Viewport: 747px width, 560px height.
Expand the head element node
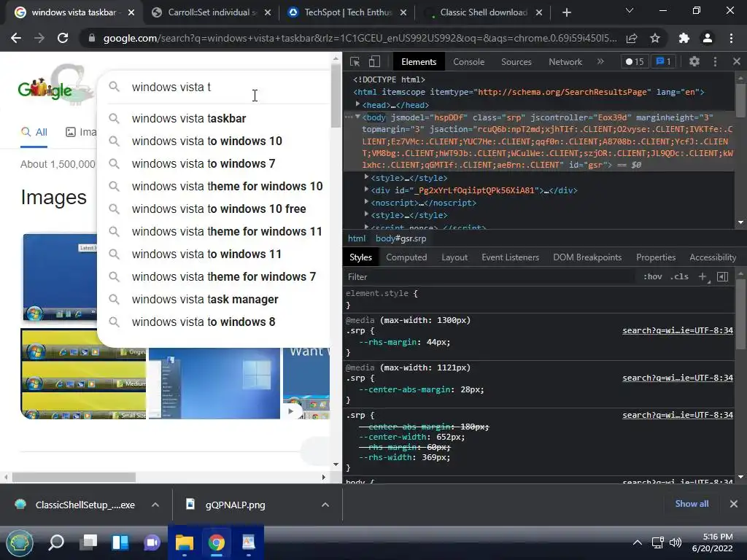[357, 104]
